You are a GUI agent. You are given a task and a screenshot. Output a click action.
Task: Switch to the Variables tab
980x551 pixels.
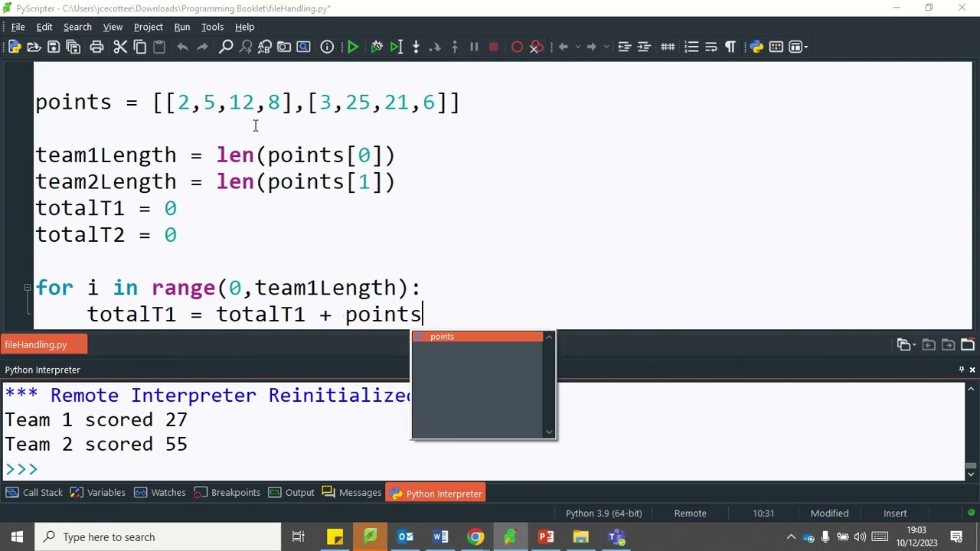[x=97, y=493]
